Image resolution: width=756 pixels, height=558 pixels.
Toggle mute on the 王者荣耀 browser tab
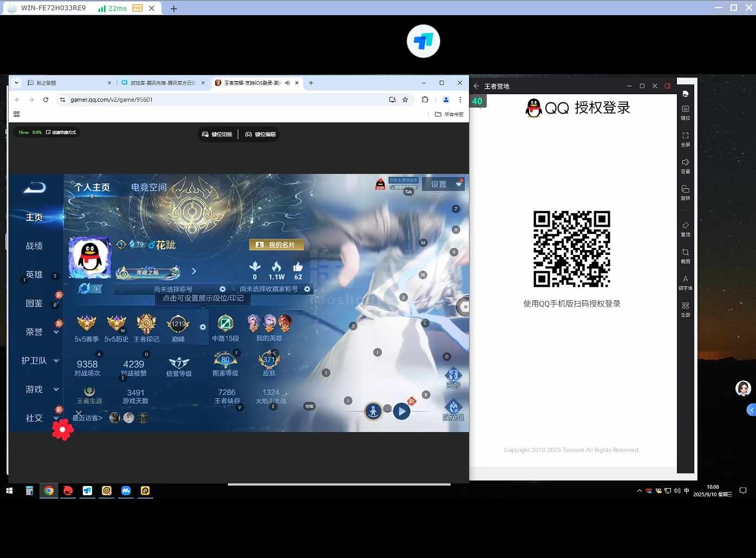(x=287, y=83)
